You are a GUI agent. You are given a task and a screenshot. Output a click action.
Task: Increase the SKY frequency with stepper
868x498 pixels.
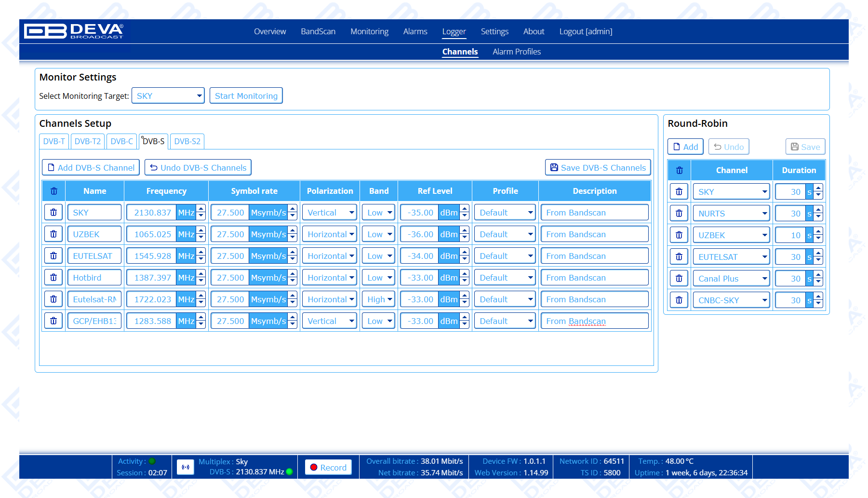pyautogui.click(x=201, y=209)
